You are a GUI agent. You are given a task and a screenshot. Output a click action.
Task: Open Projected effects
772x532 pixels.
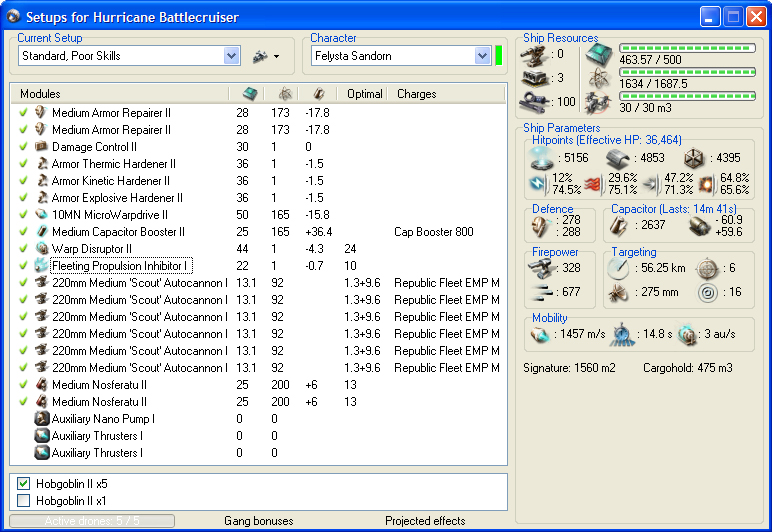[425, 521]
